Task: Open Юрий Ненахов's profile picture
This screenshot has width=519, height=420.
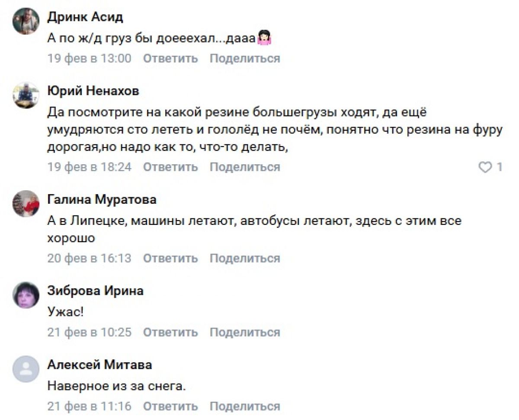Action: click(x=26, y=95)
